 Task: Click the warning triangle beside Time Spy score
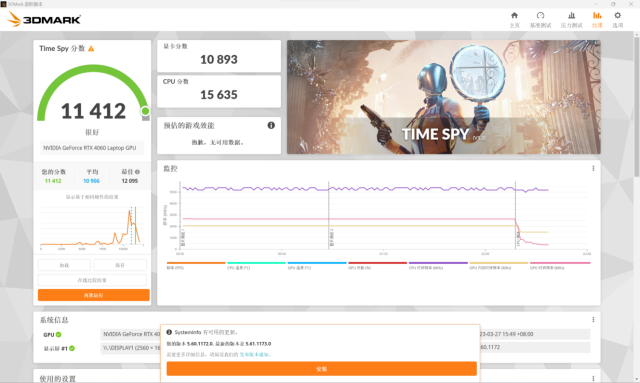click(91, 49)
